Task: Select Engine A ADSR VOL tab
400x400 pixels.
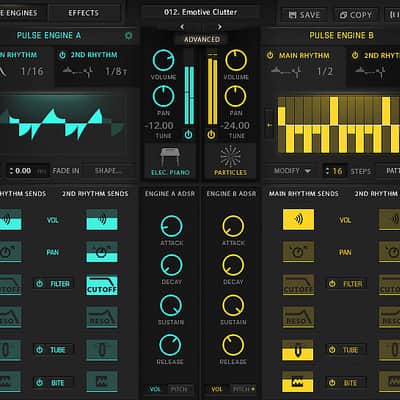Action: [155, 389]
